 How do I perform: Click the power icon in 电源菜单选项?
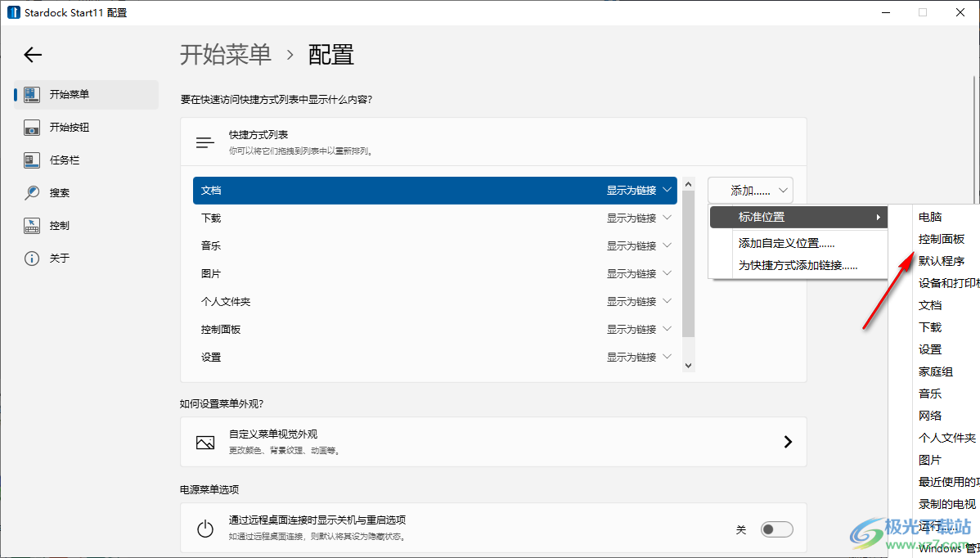click(205, 529)
